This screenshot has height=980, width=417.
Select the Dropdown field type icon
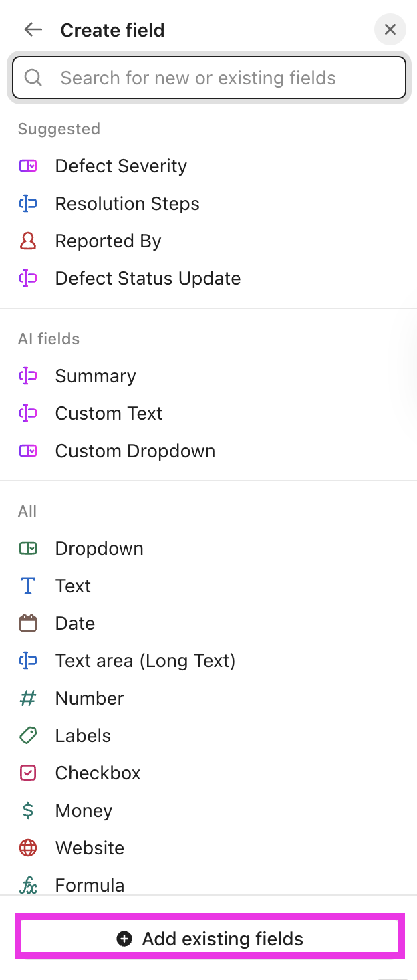(27, 548)
